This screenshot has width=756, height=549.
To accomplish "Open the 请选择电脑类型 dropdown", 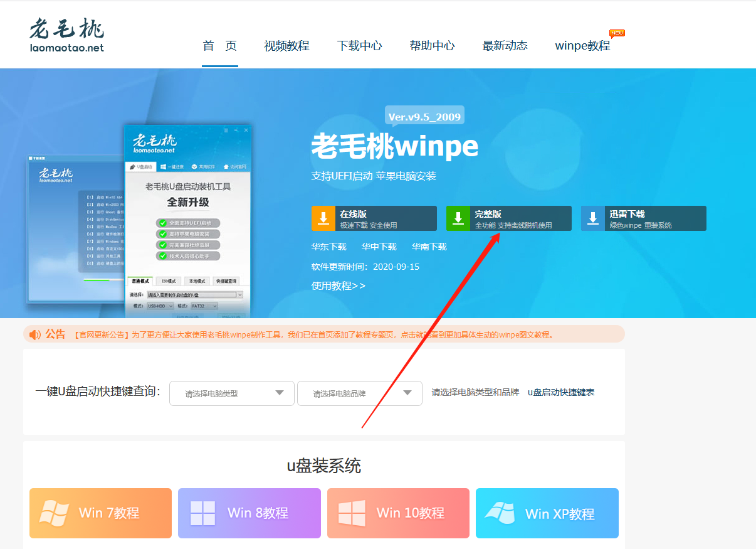I will tap(232, 393).
